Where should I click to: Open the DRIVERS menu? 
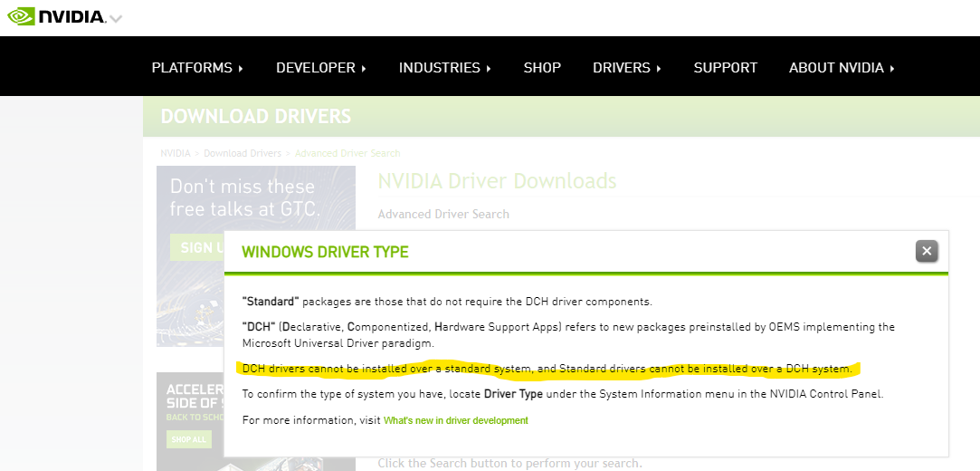pos(627,68)
